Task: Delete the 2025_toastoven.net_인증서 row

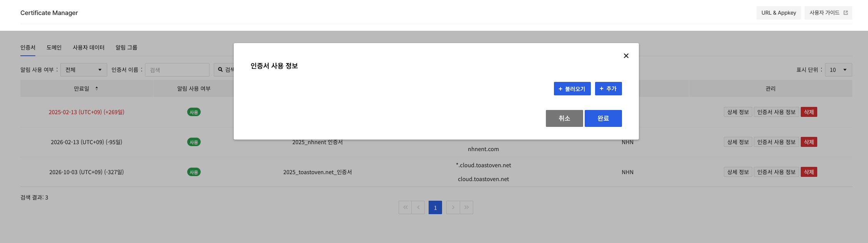Action: (809, 172)
